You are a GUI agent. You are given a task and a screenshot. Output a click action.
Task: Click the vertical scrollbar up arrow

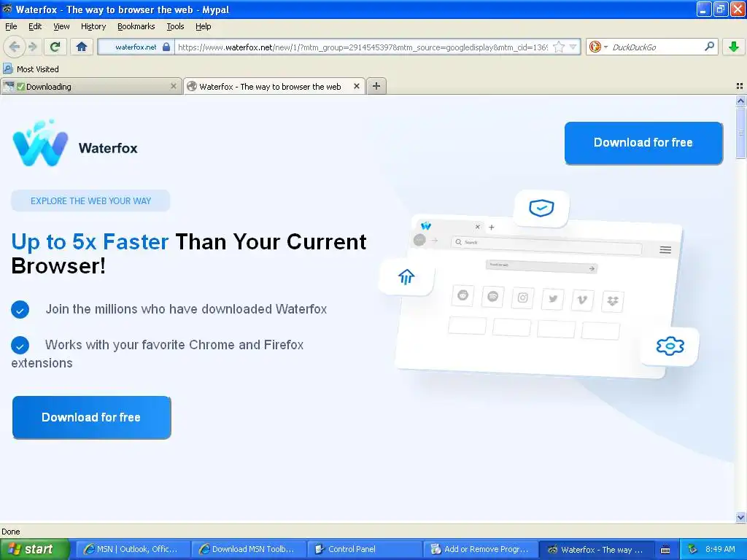(x=740, y=101)
